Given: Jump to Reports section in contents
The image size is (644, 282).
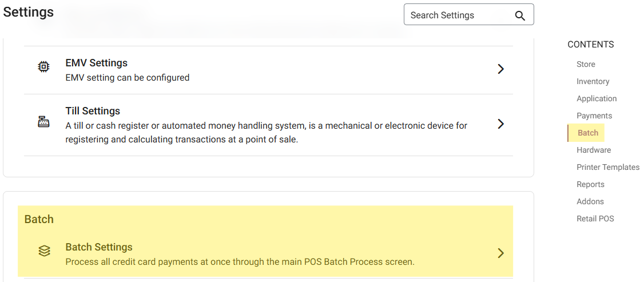Looking at the screenshot, I should [x=590, y=184].
